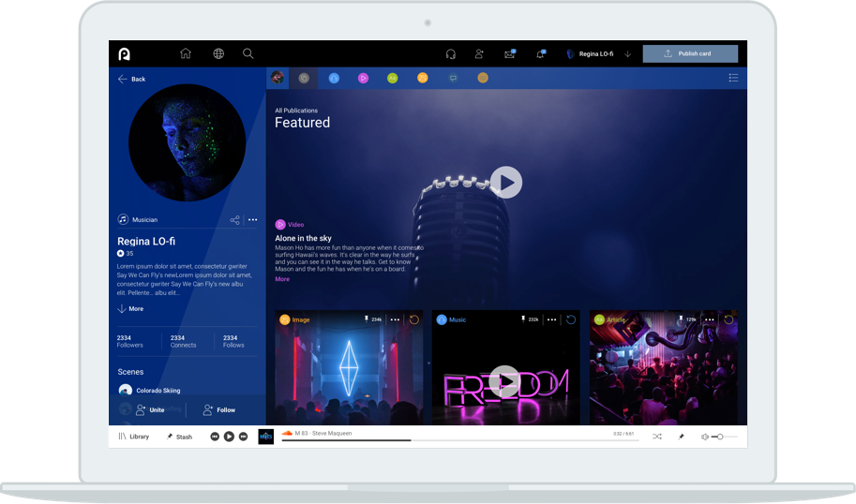Click the app logo at top left
This screenshot has width=856, height=504.
tap(125, 54)
